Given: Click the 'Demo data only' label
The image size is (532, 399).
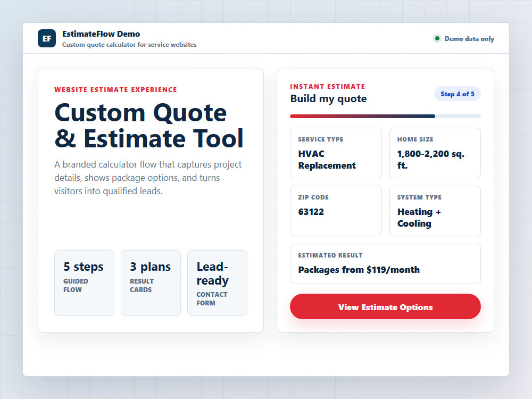Looking at the screenshot, I should click(469, 39).
